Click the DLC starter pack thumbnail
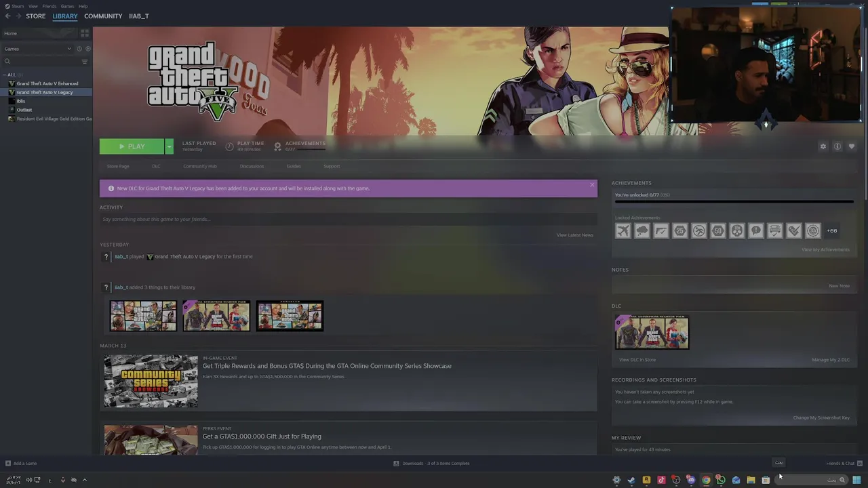Screen dimensions: 868x488 click(x=652, y=332)
